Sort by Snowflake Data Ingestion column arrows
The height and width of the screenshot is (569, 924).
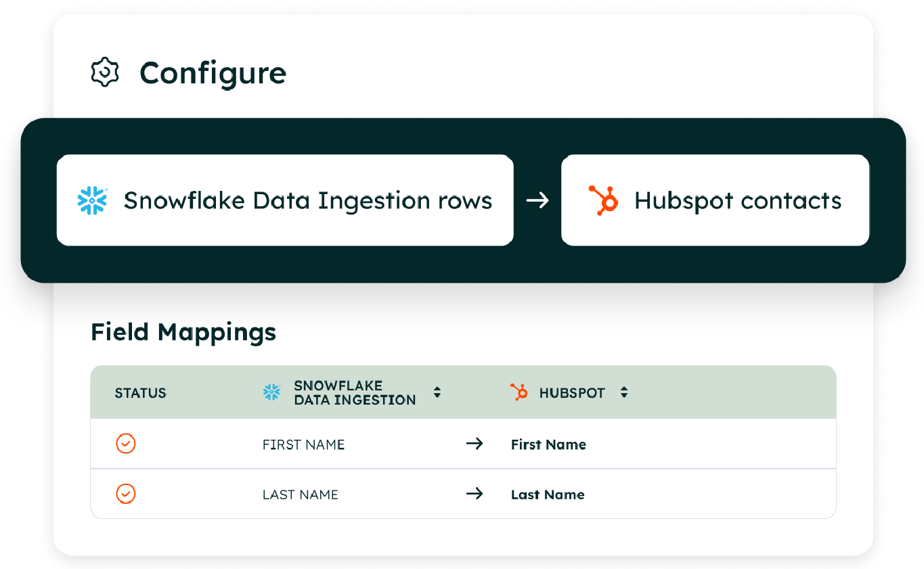tap(437, 392)
